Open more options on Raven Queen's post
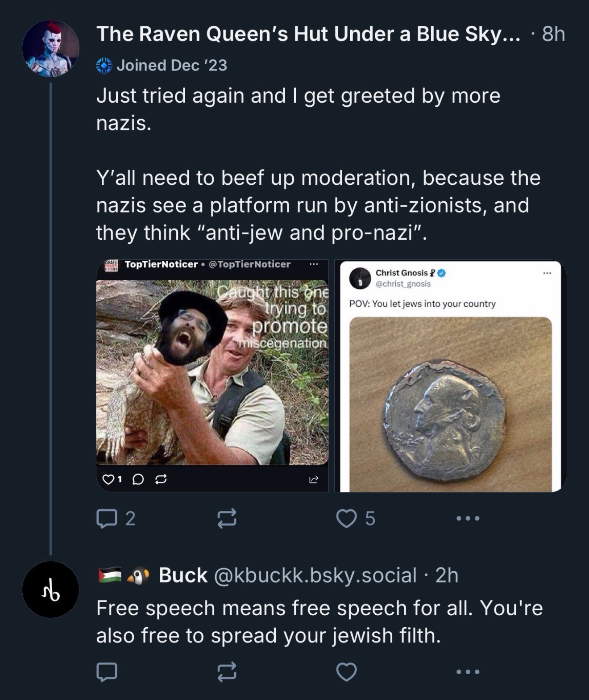 tap(468, 518)
